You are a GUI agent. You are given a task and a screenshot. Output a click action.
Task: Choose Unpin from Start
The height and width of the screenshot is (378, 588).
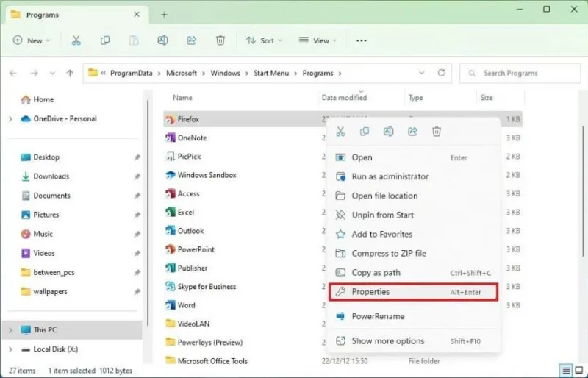[414, 215]
